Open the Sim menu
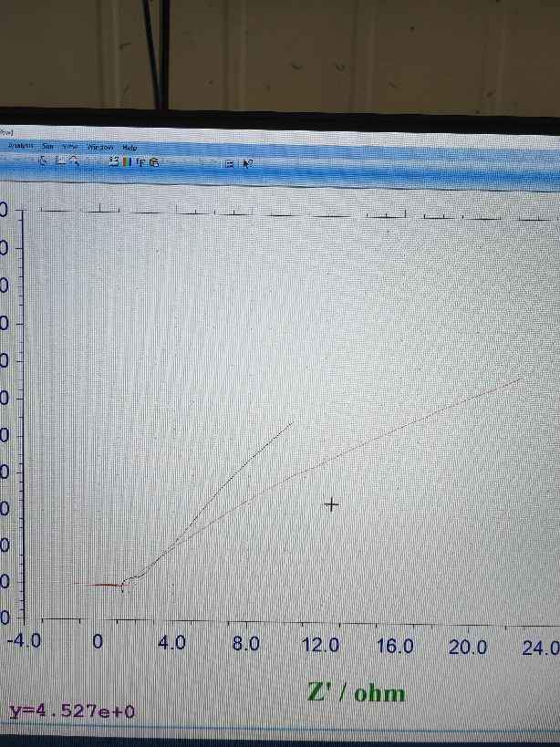 [47, 146]
